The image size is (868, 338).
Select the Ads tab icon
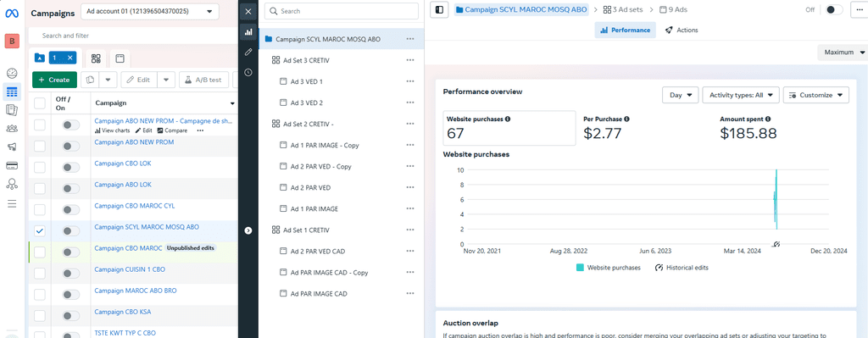(120, 58)
